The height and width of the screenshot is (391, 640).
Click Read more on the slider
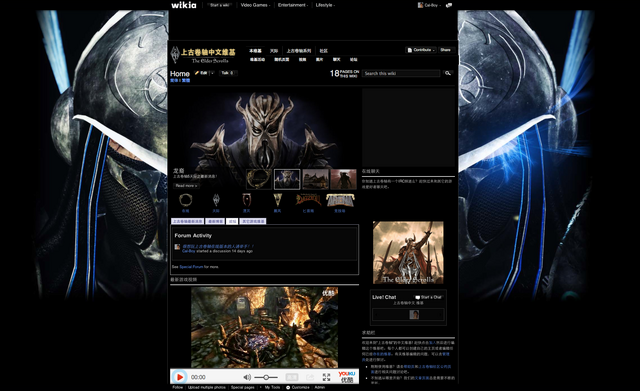click(x=186, y=186)
